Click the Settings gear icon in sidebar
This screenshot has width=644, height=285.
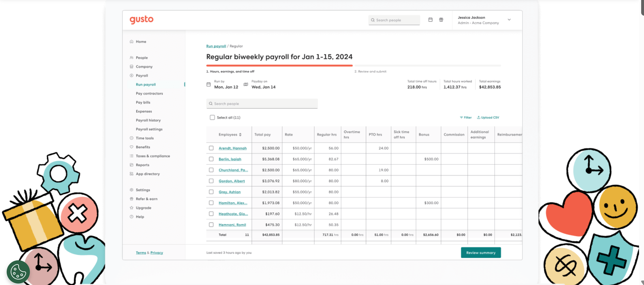point(132,190)
